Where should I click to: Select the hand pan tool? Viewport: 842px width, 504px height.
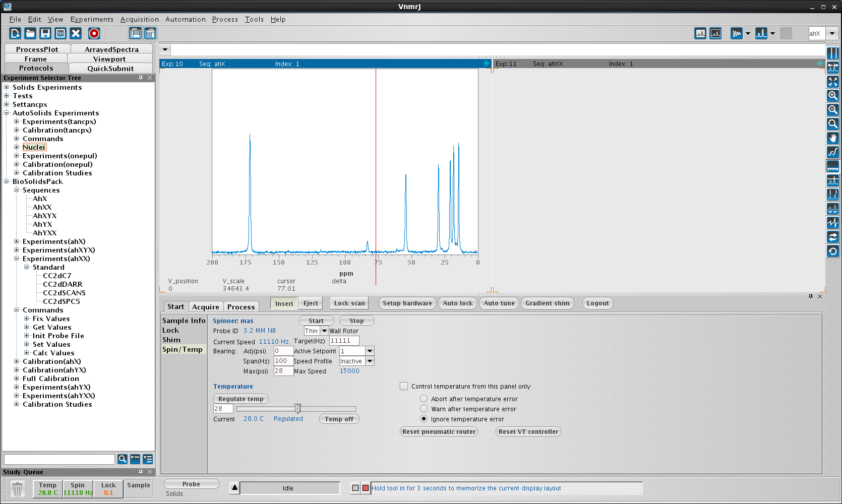pyautogui.click(x=833, y=138)
